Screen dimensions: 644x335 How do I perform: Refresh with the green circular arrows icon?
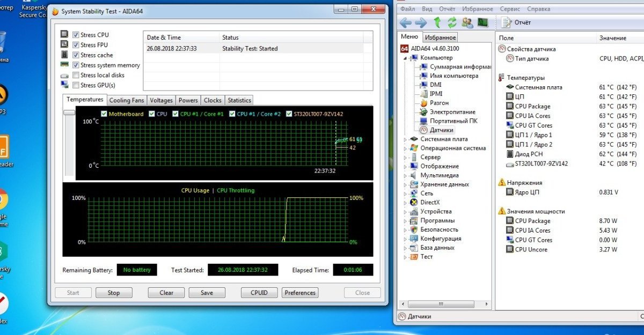(452, 23)
